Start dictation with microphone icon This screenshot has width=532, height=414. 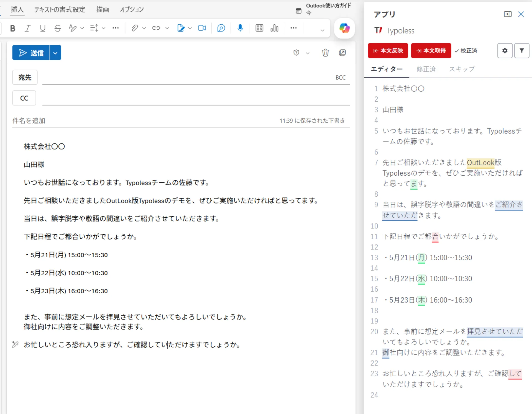pyautogui.click(x=240, y=28)
